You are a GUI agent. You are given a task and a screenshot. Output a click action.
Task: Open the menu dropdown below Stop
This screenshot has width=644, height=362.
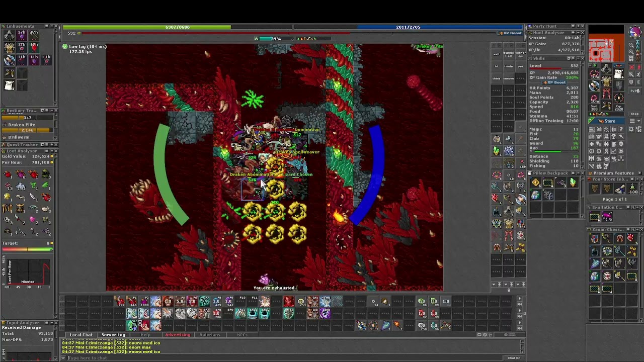click(635, 121)
